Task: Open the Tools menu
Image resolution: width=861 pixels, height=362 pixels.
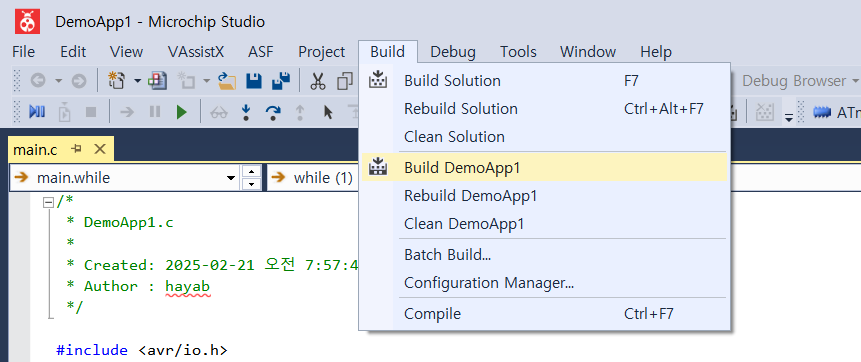Action: (x=518, y=52)
